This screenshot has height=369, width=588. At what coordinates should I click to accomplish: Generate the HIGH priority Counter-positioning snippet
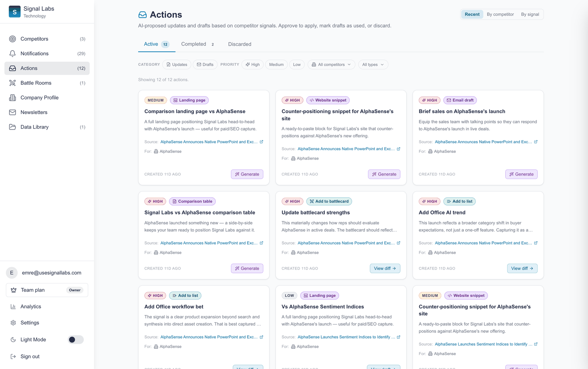click(x=384, y=174)
